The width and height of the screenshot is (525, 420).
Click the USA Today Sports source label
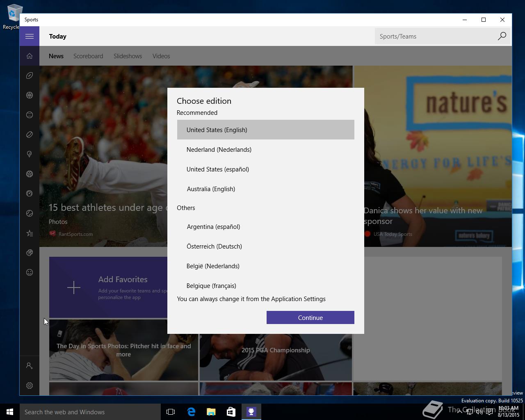coord(393,234)
